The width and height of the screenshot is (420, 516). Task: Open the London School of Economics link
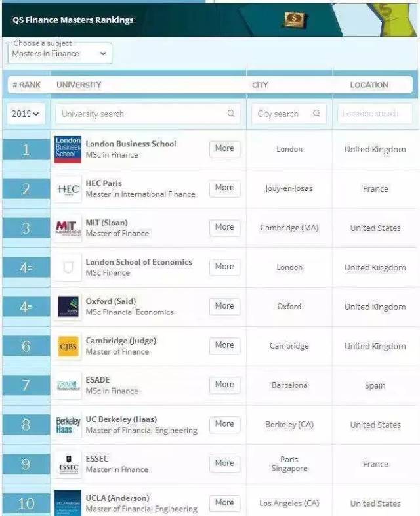[138, 262]
